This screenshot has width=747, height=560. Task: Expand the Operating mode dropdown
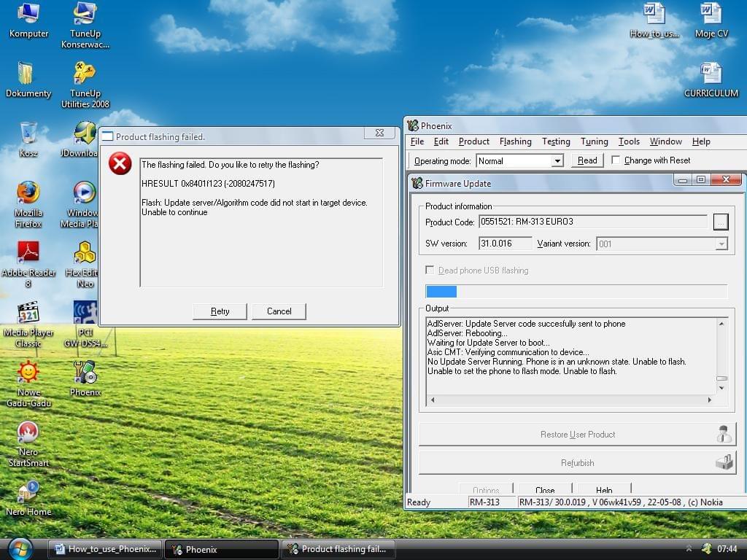tap(557, 161)
